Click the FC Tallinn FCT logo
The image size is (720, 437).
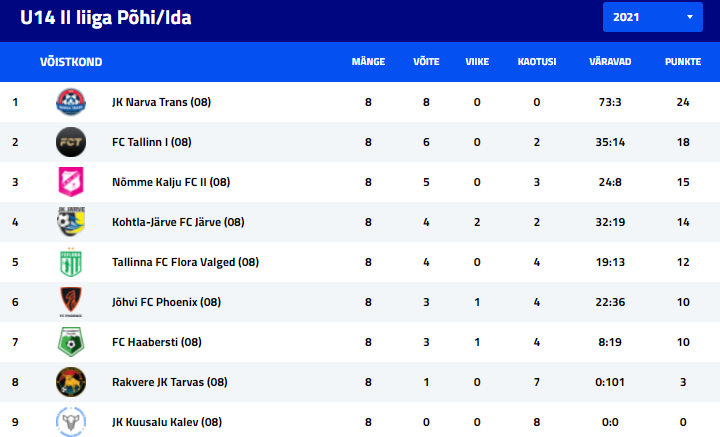(x=71, y=142)
